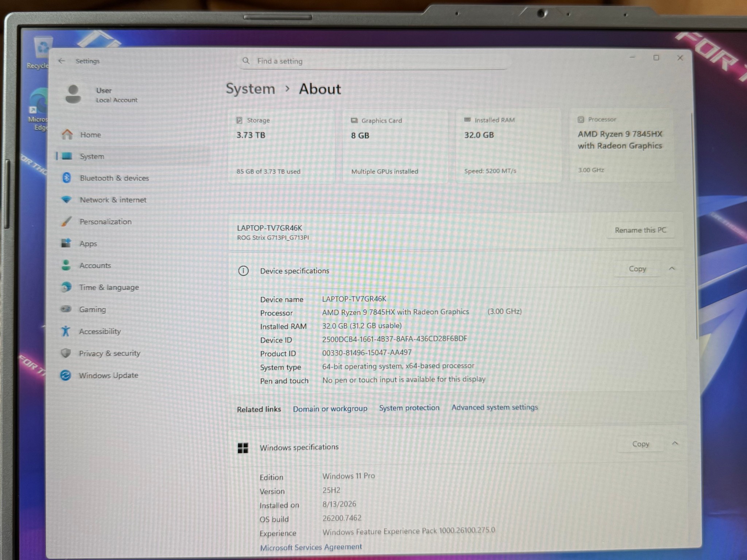
Task: Open Microsoft Services Agreement link
Action: click(x=311, y=547)
